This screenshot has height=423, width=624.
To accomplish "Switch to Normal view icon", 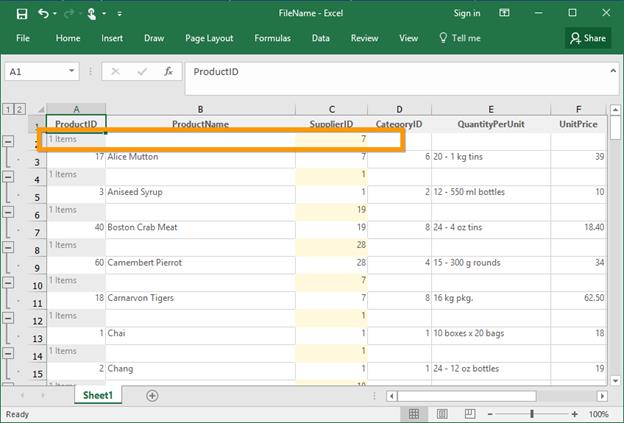I will (x=414, y=414).
